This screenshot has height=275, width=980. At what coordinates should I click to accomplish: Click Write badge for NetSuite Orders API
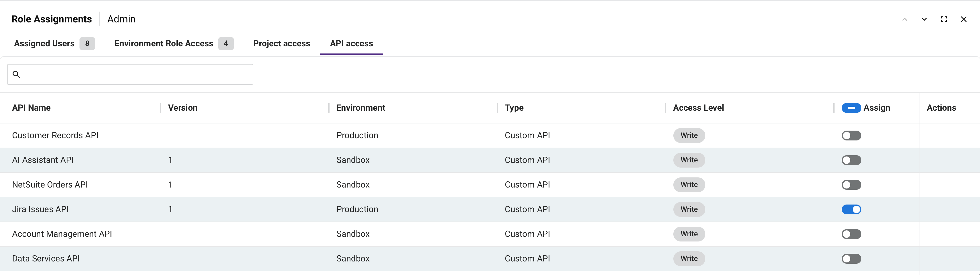tap(689, 185)
